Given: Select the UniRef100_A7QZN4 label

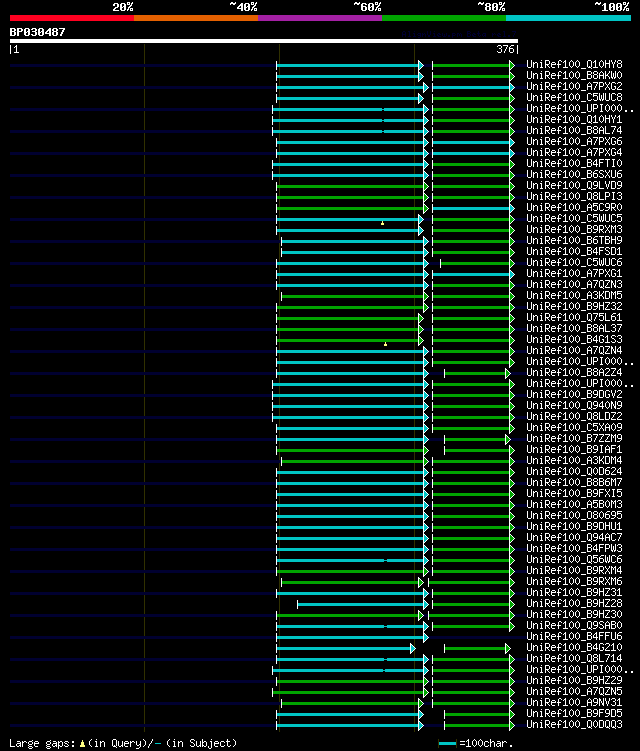Looking at the screenshot, I should (x=574, y=351).
